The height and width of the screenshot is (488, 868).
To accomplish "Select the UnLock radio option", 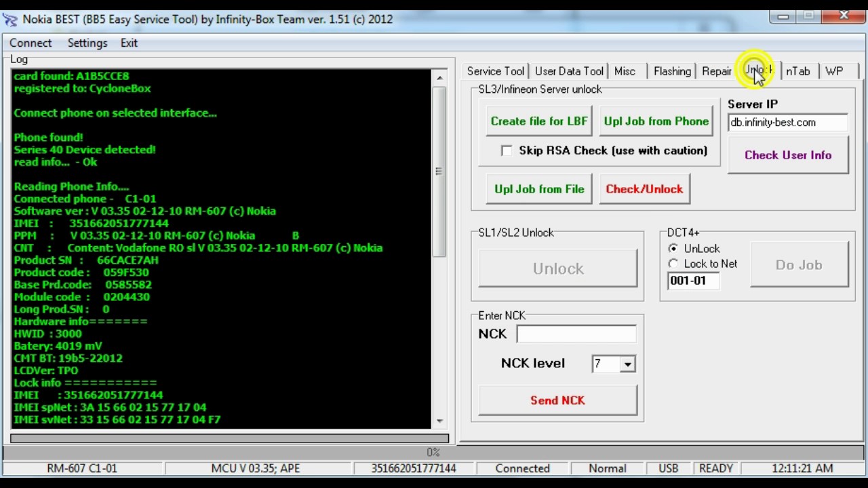I will coord(673,249).
